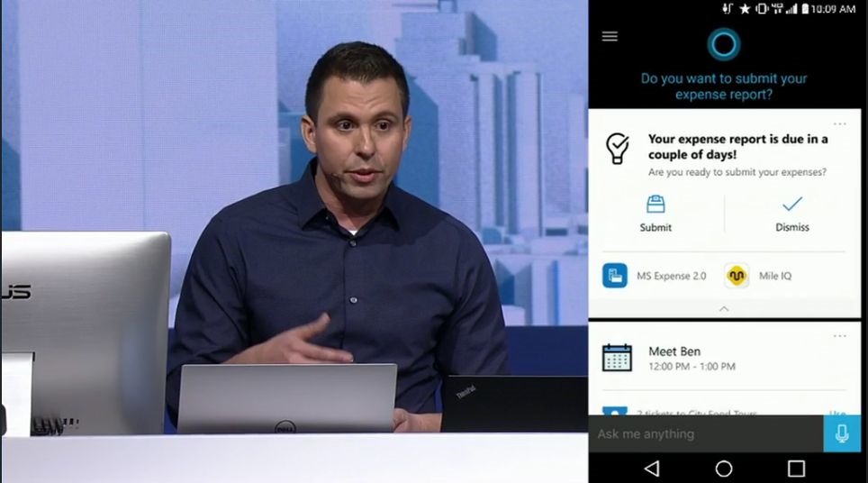Viewport: 868px width, 483px height.
Task: Tap 'Your expense report is due' heading
Action: tap(738, 147)
